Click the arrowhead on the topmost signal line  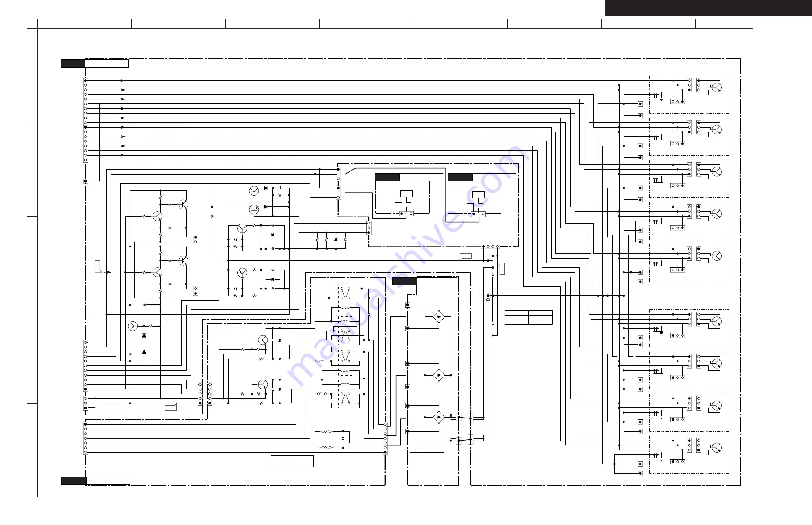(x=123, y=81)
